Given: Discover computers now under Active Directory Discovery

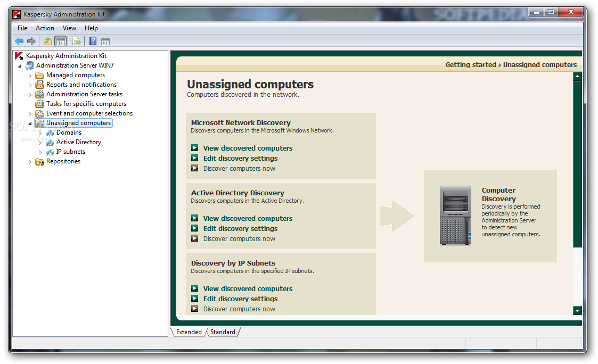Looking at the screenshot, I should (239, 238).
